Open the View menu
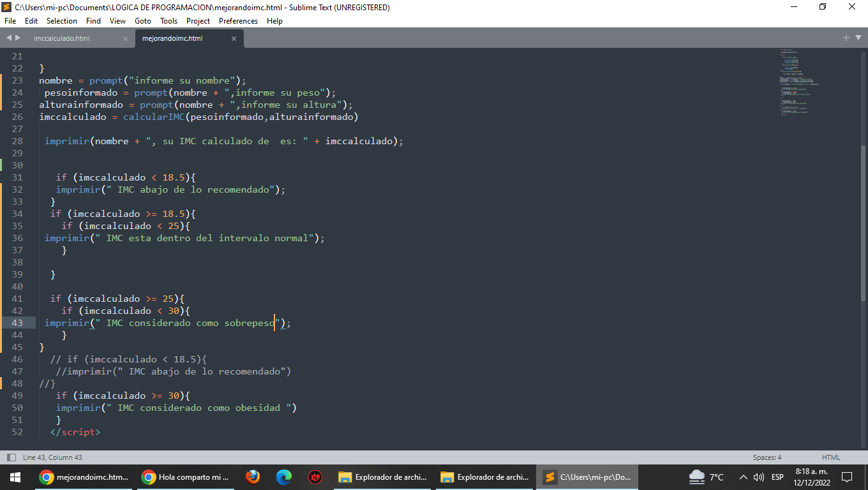Viewport: 868px width, 490px height. coord(117,21)
